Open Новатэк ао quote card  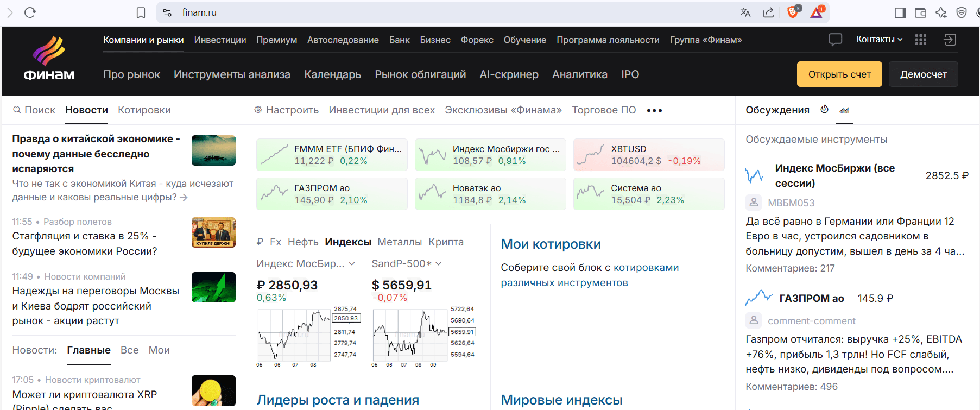[x=490, y=194]
